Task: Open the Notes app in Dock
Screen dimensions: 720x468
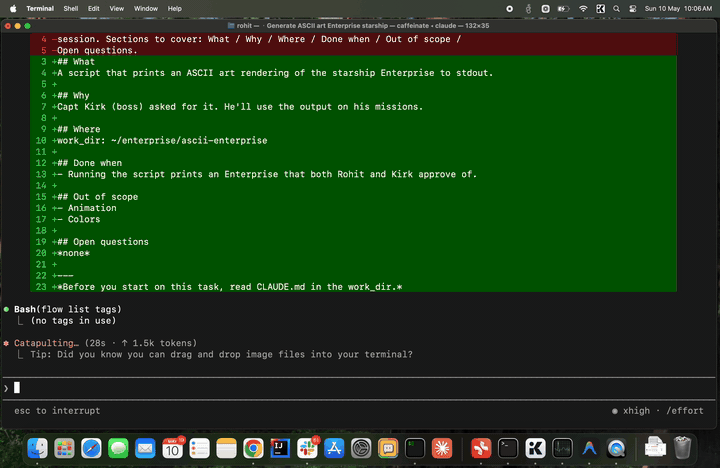Action: [x=226, y=448]
